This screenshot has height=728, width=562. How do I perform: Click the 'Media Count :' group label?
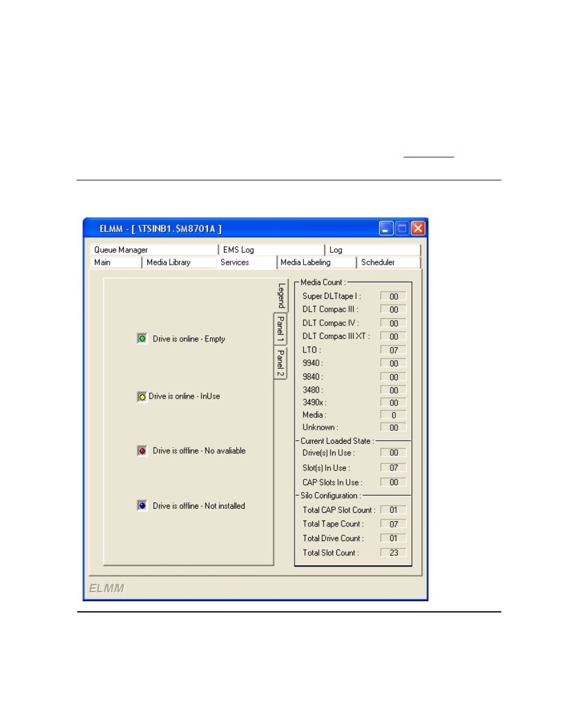click(323, 282)
